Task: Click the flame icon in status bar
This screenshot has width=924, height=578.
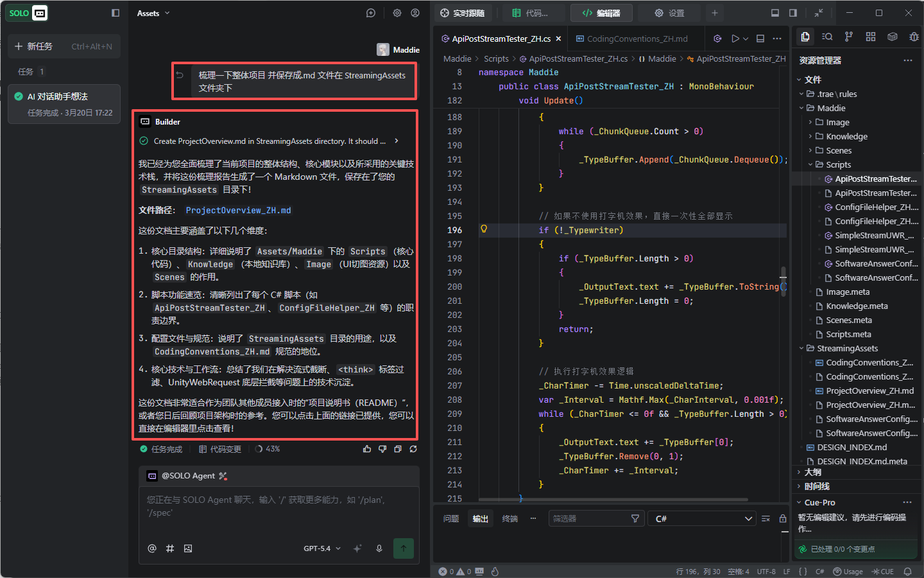Action: tap(495, 572)
